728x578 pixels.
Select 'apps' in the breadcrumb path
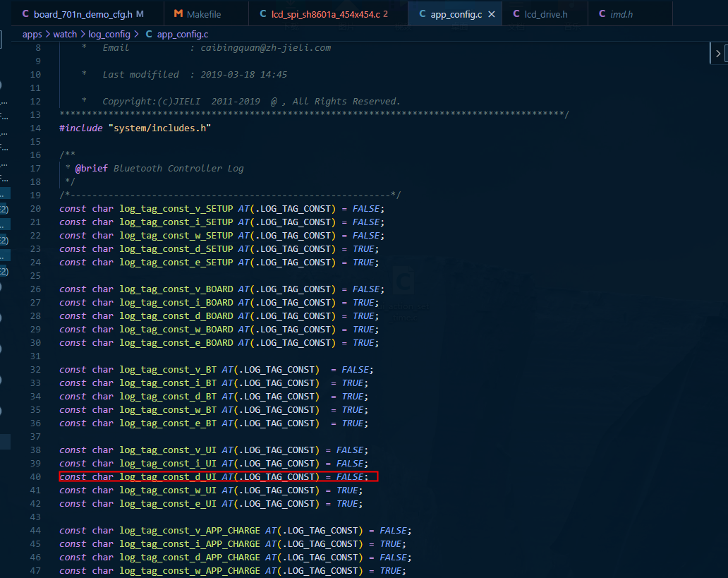tap(32, 35)
